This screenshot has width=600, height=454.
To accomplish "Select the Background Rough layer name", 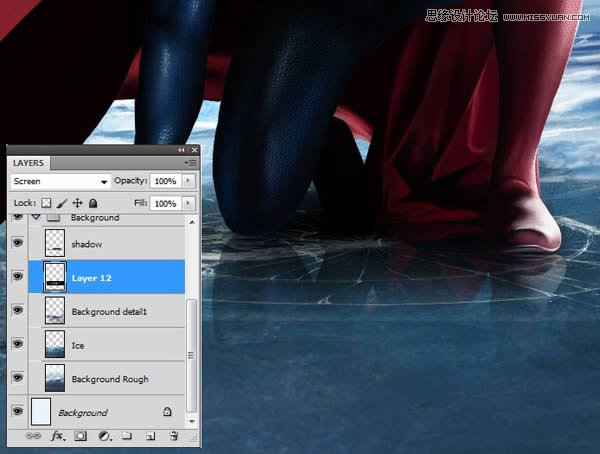I will 110,379.
